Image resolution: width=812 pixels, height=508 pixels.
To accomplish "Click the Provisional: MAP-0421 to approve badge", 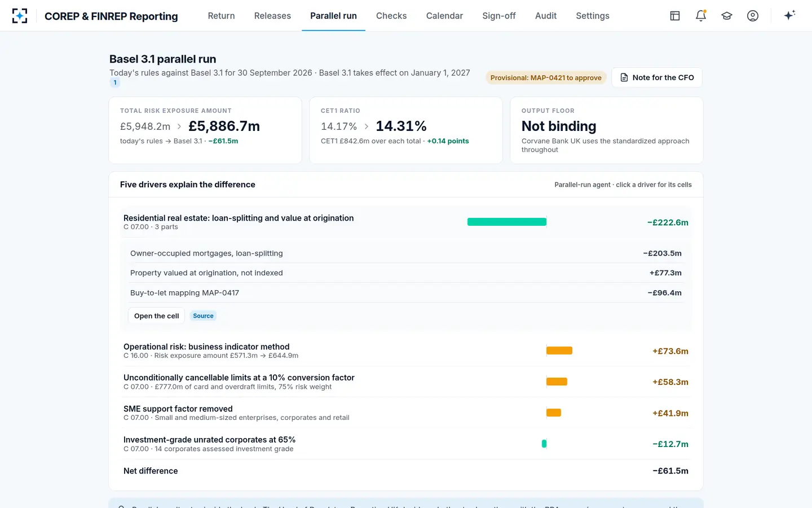I will [x=546, y=78].
